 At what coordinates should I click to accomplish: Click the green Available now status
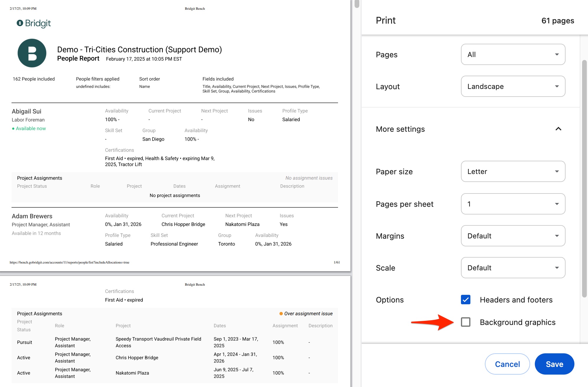click(x=29, y=129)
